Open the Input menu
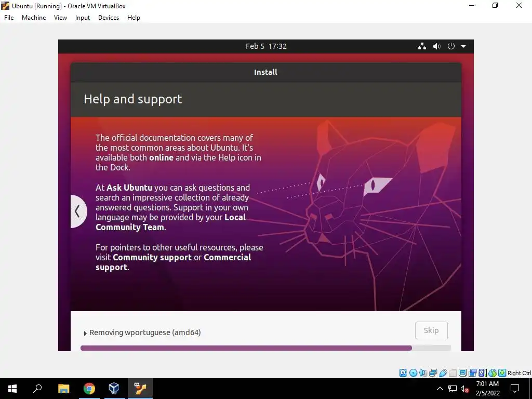This screenshot has width=532, height=399. point(83,18)
